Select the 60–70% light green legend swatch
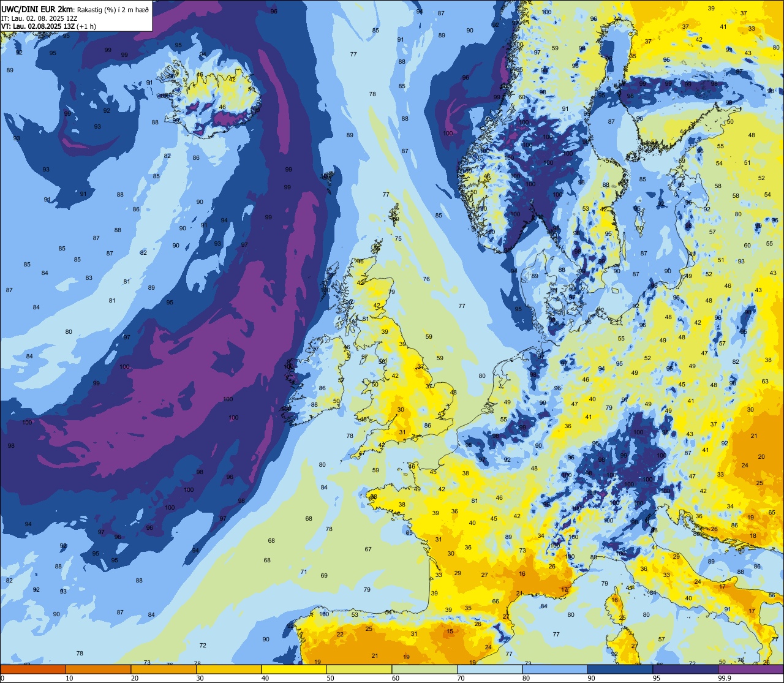The height and width of the screenshot is (683, 784). (424, 669)
